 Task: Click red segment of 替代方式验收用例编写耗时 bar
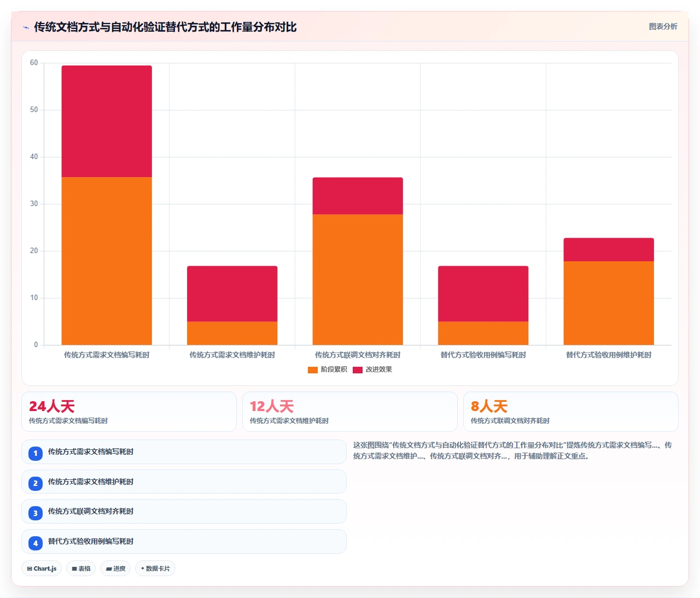tap(483, 294)
